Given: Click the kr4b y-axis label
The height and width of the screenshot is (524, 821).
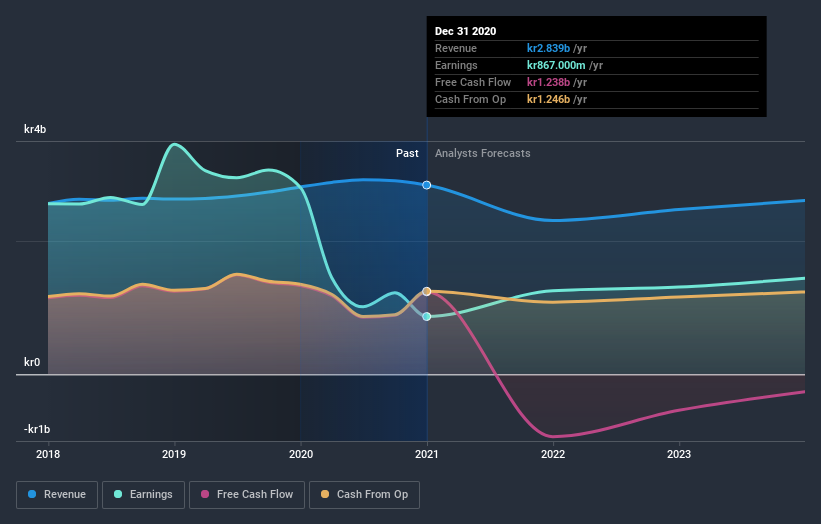Looking at the screenshot, I should coord(35,129).
